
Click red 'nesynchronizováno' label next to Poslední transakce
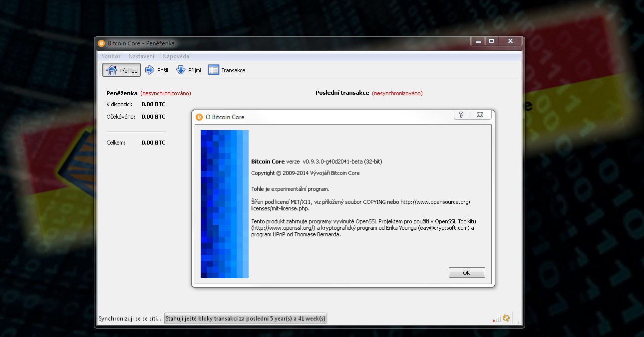[397, 93]
